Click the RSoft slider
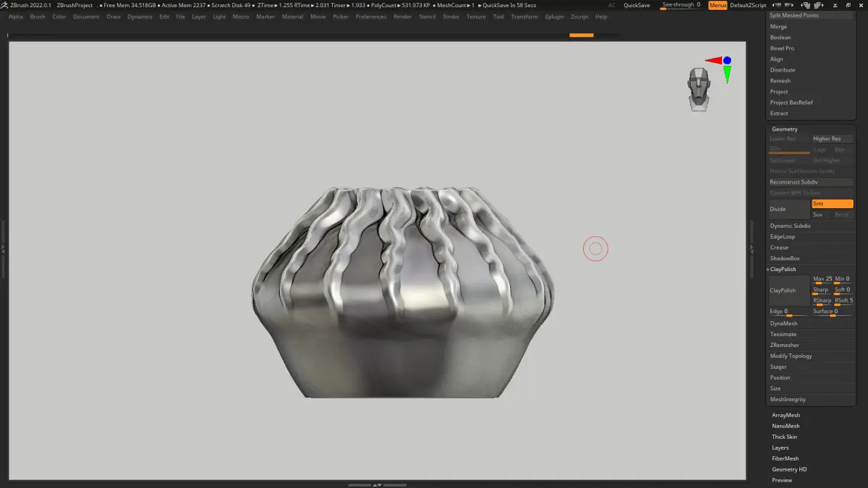The width and height of the screenshot is (868, 488). pos(843,301)
